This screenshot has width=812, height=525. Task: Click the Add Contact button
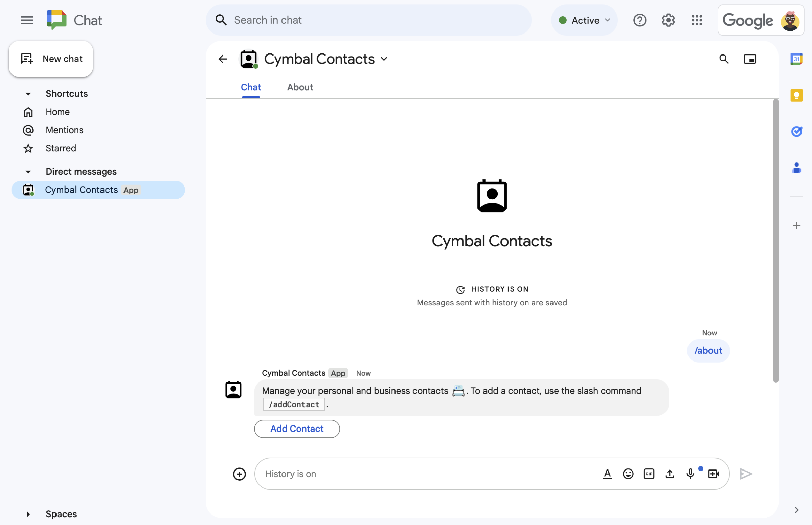(x=297, y=429)
